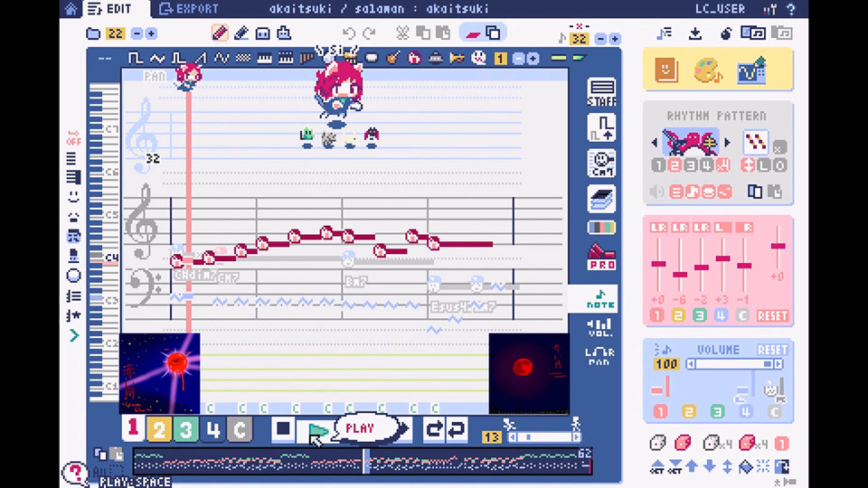Click the stop square button

tap(283, 428)
